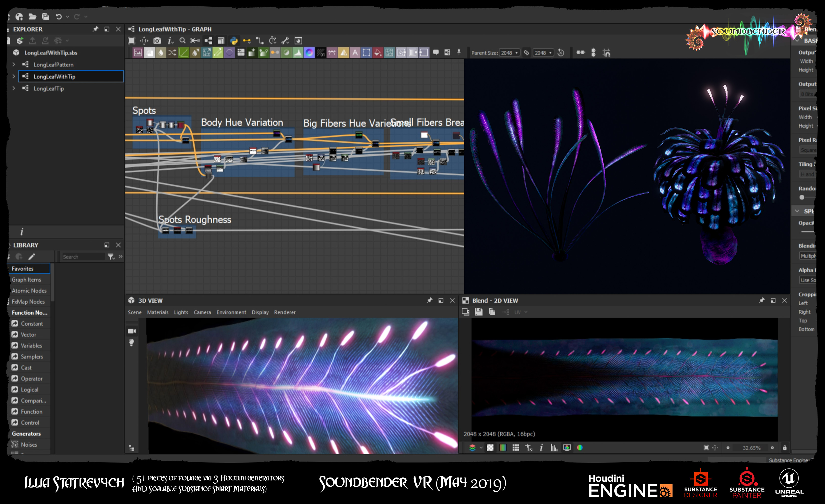Add a Uniform Color node (paint bucket icon)
The image size is (825, 504).
378,53
